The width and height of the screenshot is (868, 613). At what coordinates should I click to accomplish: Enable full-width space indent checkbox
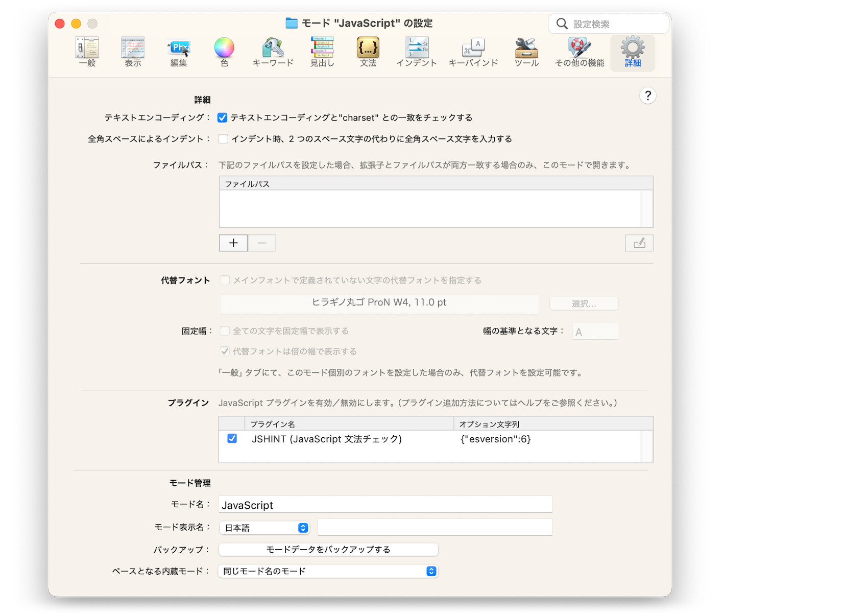[223, 139]
